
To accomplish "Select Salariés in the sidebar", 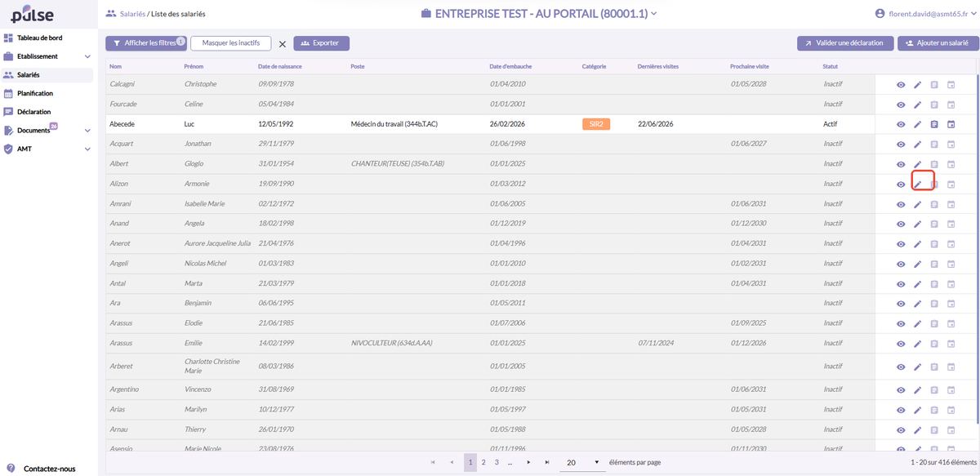I will point(47,75).
